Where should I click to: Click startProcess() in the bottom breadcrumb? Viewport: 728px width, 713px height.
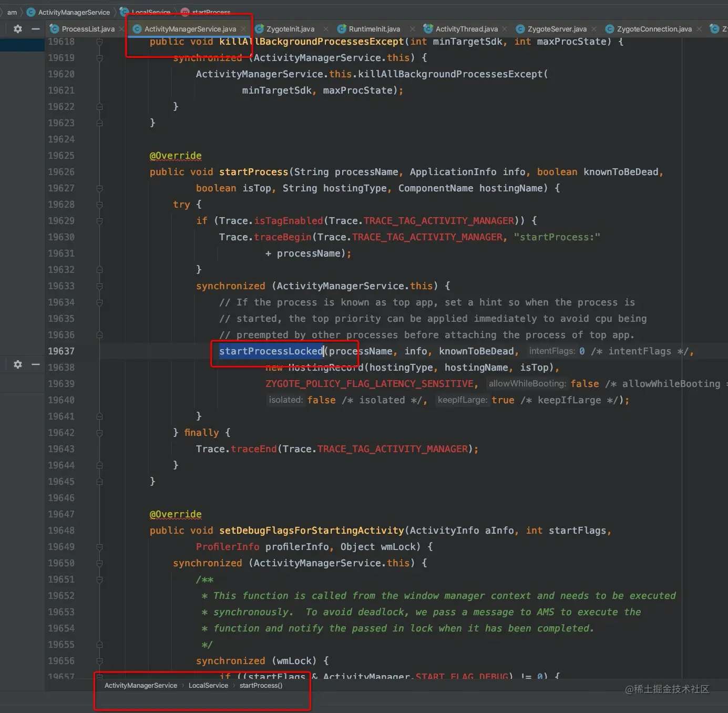pyautogui.click(x=261, y=686)
